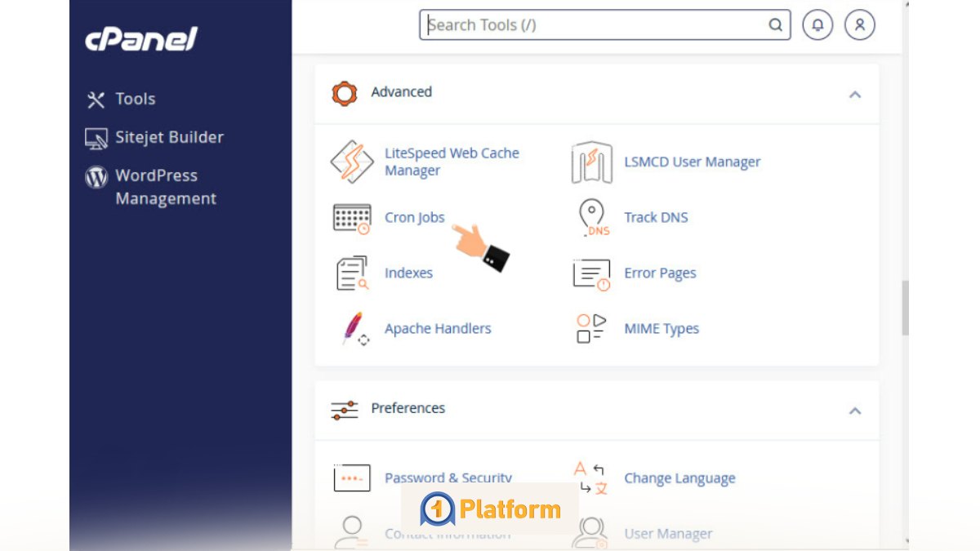Screen dimensions: 980x551
Task: Collapse the Preferences section
Action: pos(855,411)
